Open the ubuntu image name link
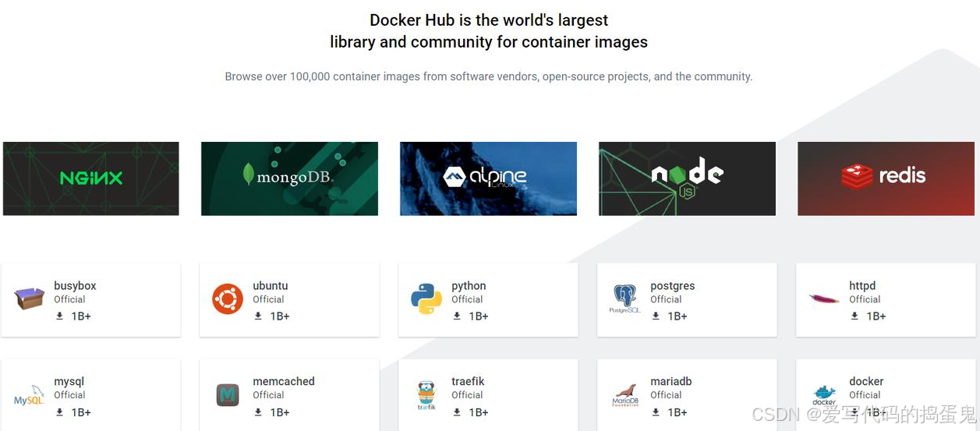Image resolution: width=980 pixels, height=431 pixels. [271, 286]
